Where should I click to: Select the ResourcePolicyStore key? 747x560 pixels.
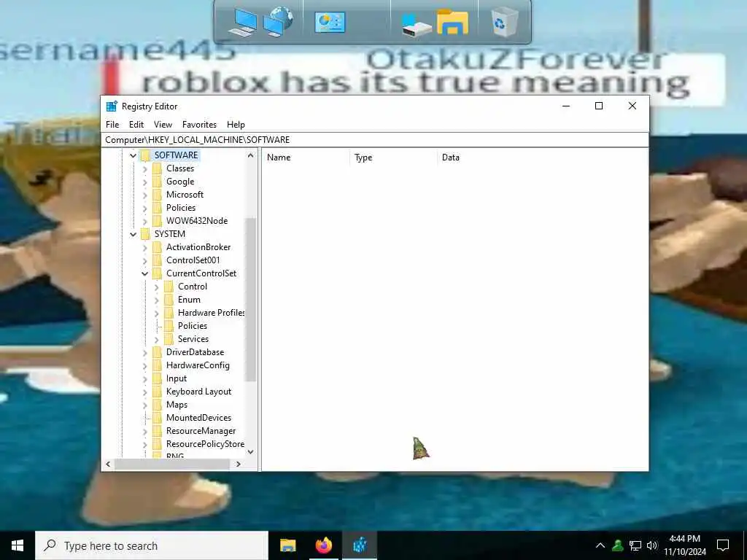(x=205, y=444)
